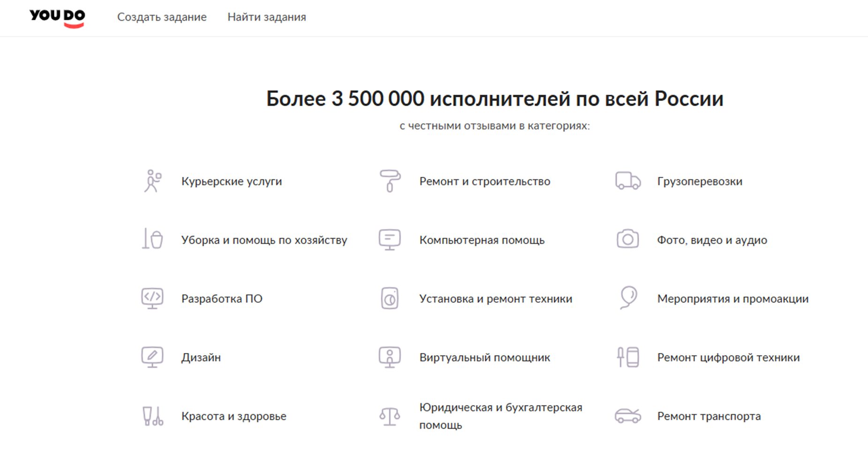Screen dimensions: 868x460
Task: Open the Виртуальный помощник category
Action: point(485,357)
